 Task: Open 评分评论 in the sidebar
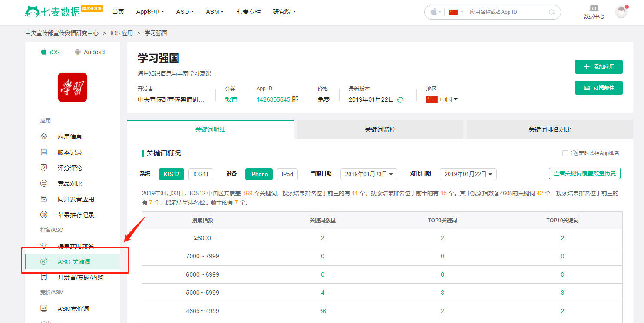coord(69,168)
